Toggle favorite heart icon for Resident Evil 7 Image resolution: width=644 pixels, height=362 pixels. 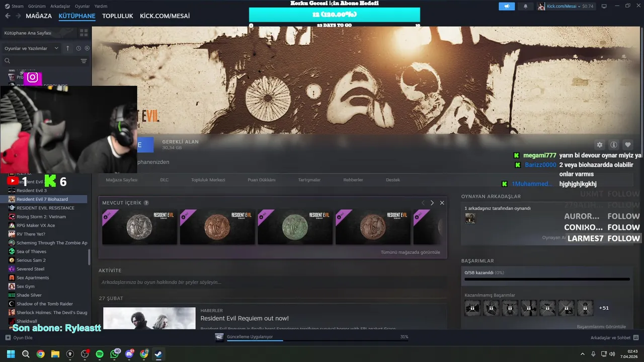tap(627, 145)
